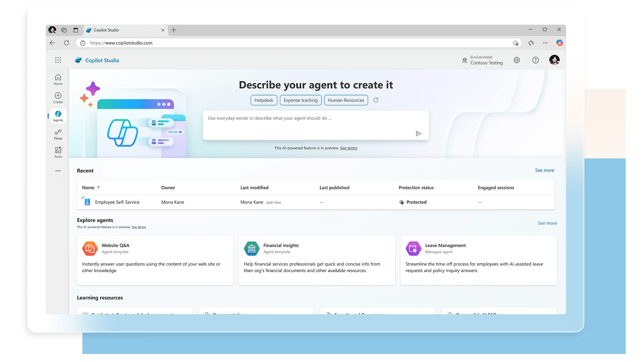Go to Home in the sidebar
This screenshot has width=644, height=362.
tap(58, 79)
